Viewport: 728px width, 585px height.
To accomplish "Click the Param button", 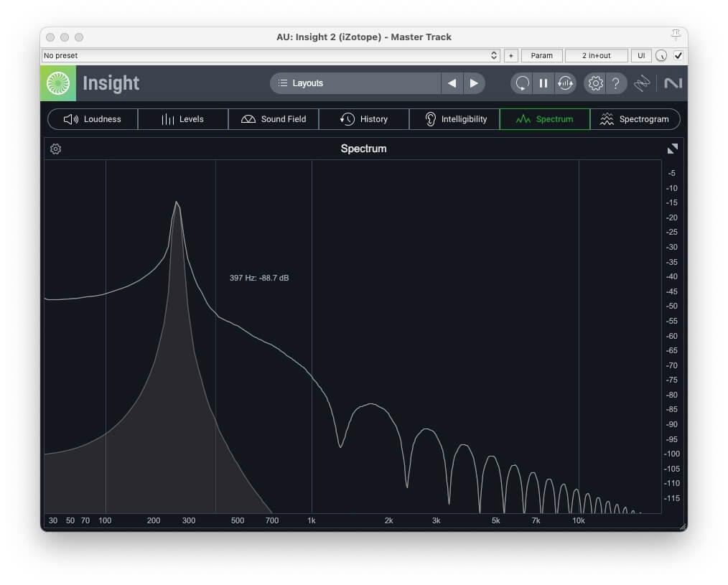I will (x=541, y=55).
